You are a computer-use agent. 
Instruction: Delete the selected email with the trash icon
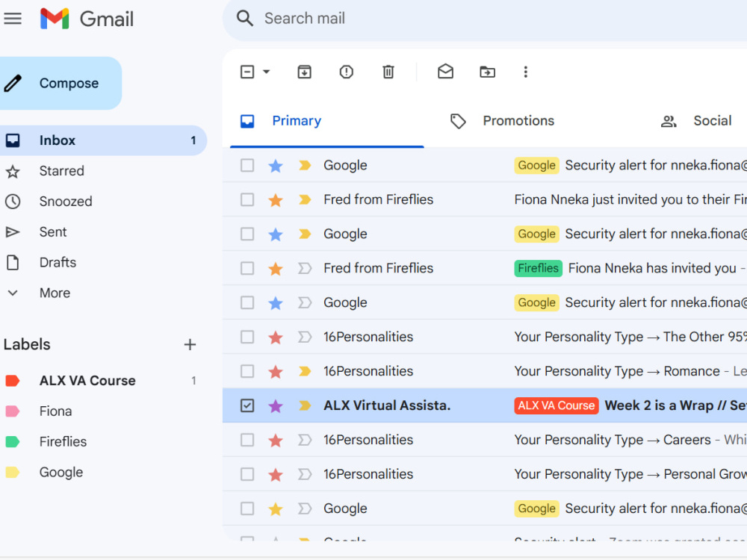(388, 72)
